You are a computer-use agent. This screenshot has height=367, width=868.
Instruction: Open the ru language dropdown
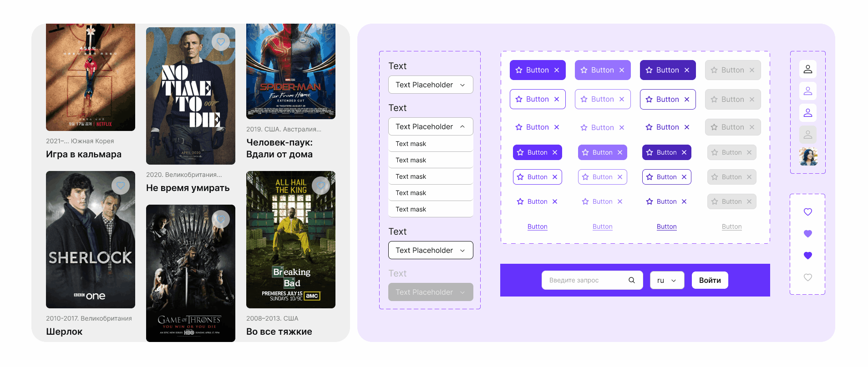667,280
